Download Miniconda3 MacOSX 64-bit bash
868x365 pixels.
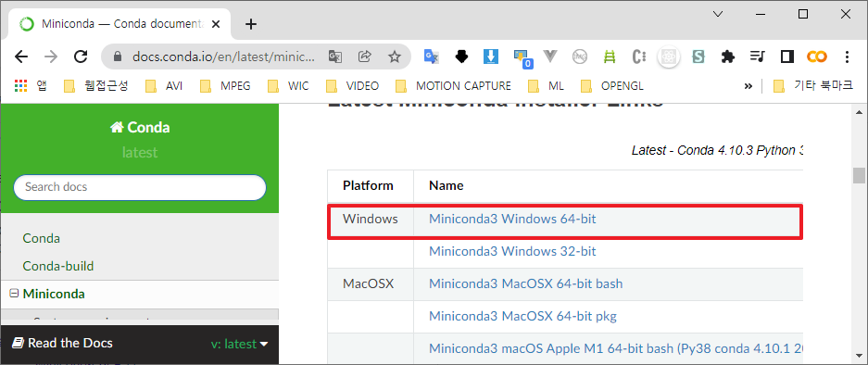(526, 283)
